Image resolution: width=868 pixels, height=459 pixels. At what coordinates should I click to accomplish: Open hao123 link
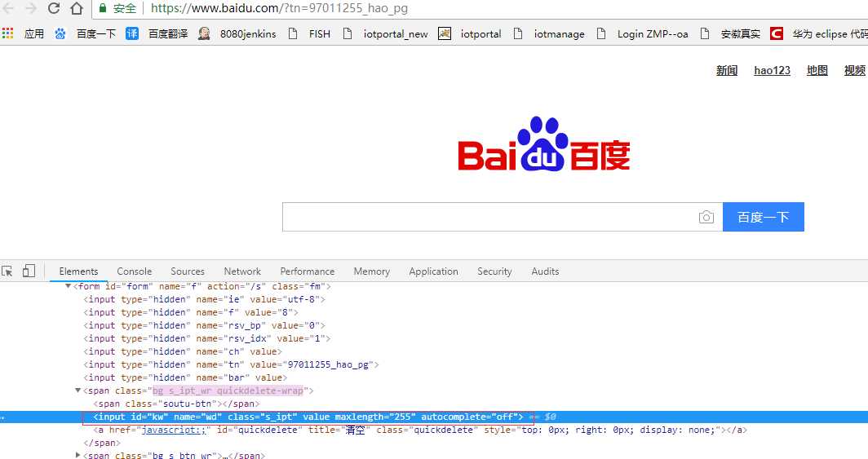pos(773,70)
